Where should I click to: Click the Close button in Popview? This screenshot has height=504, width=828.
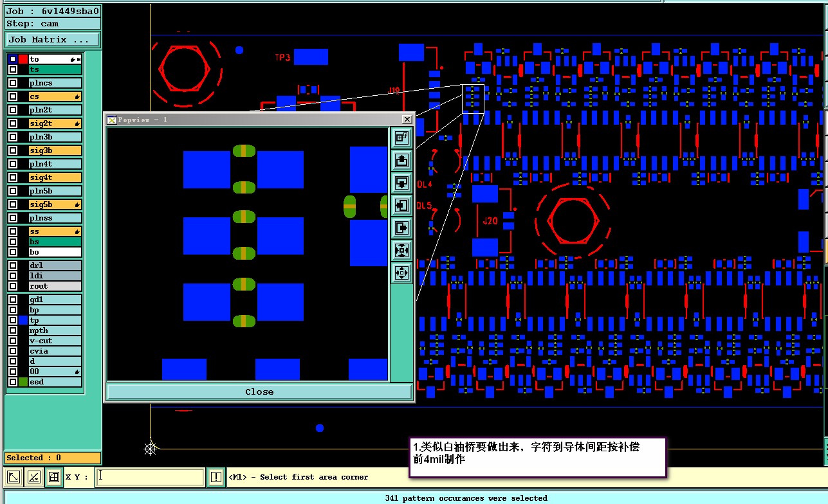point(259,392)
